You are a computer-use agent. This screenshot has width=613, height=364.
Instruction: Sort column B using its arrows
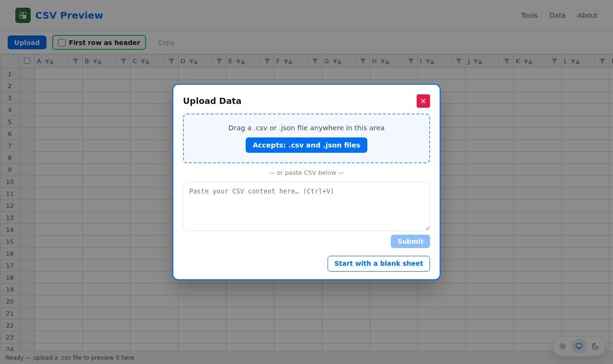pyautogui.click(x=97, y=61)
